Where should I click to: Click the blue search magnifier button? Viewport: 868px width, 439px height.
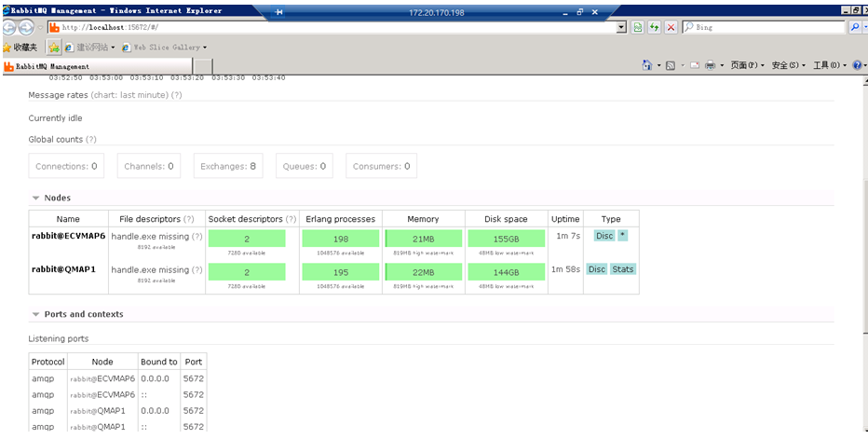point(855,27)
